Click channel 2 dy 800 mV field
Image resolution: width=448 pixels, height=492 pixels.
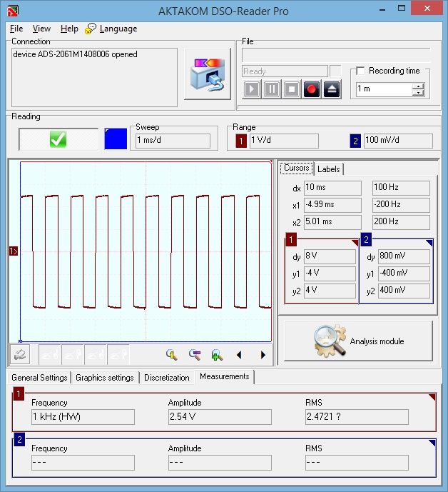pos(404,256)
